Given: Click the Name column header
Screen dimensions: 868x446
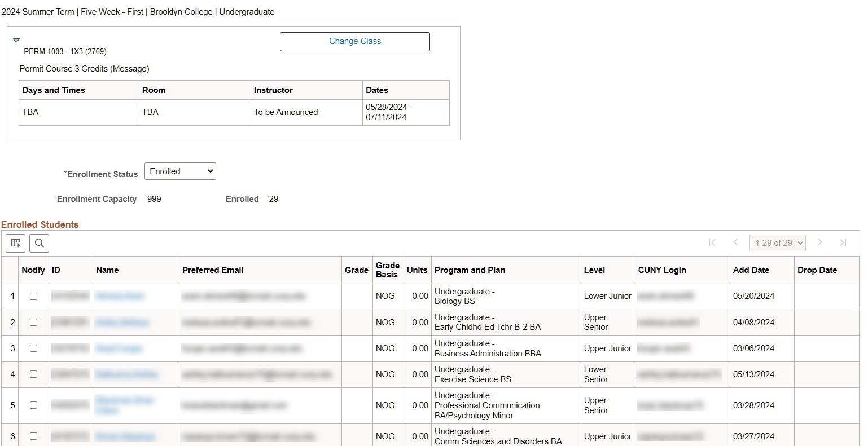Looking at the screenshot, I should 107,270.
